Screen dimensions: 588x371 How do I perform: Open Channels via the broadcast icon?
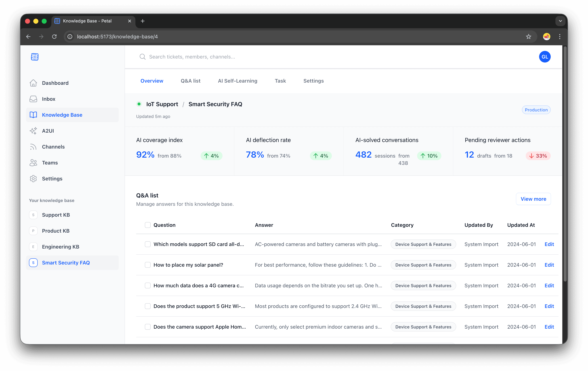click(x=33, y=147)
